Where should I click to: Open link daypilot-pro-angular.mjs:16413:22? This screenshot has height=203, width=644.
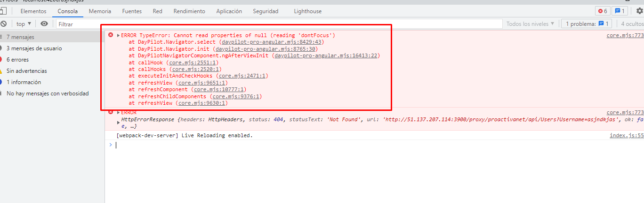coord(326,55)
